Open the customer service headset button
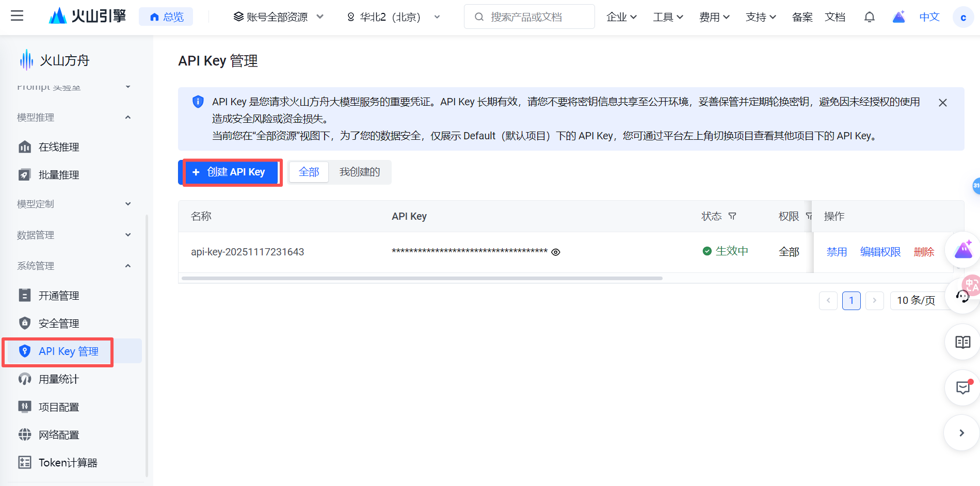 click(x=963, y=296)
